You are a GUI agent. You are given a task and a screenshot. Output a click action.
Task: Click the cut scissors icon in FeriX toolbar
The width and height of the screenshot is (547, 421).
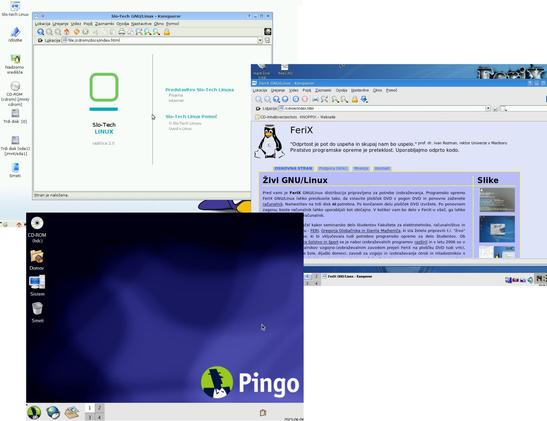(x=315, y=99)
